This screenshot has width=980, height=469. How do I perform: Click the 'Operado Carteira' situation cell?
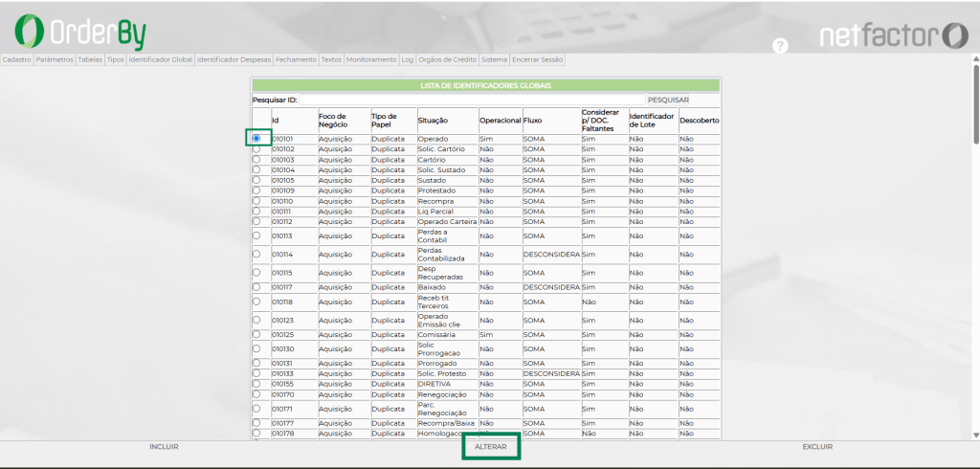[x=448, y=221]
